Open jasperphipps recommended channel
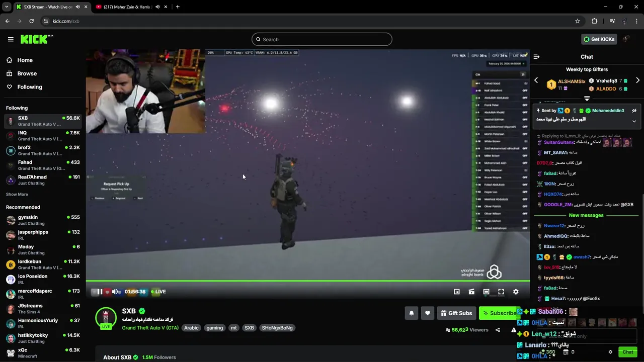This screenshot has width=644, height=362. 43,235
